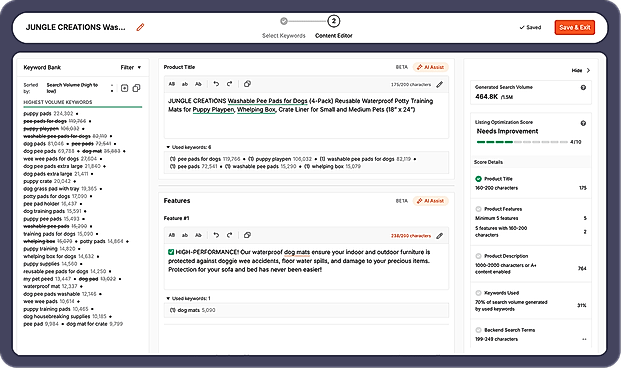Click into the Product Title text area
Screen dimensions: 621x368
(x=306, y=115)
